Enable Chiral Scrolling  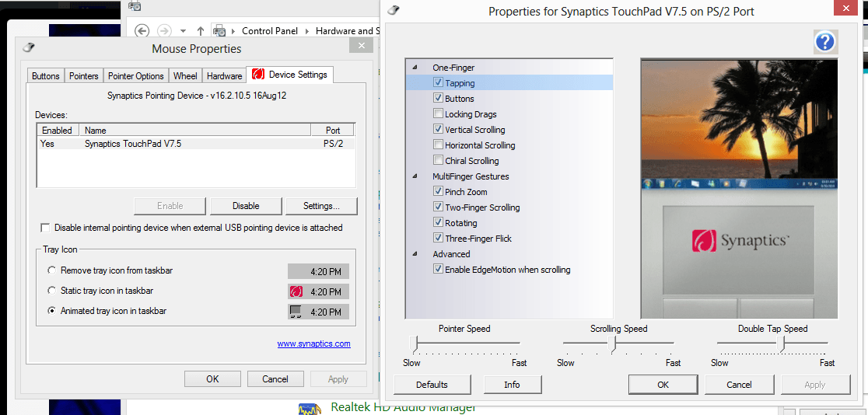[x=438, y=160]
